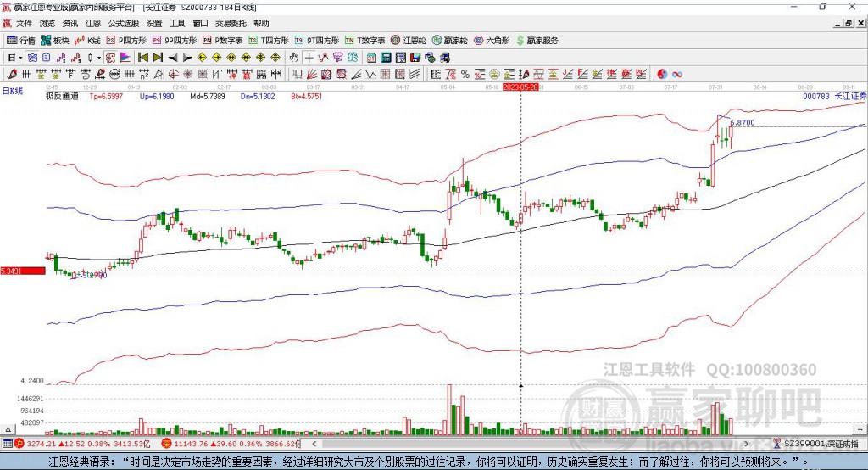Open the 文件 menu
This screenshot has height=470, width=868.
tap(24, 23)
